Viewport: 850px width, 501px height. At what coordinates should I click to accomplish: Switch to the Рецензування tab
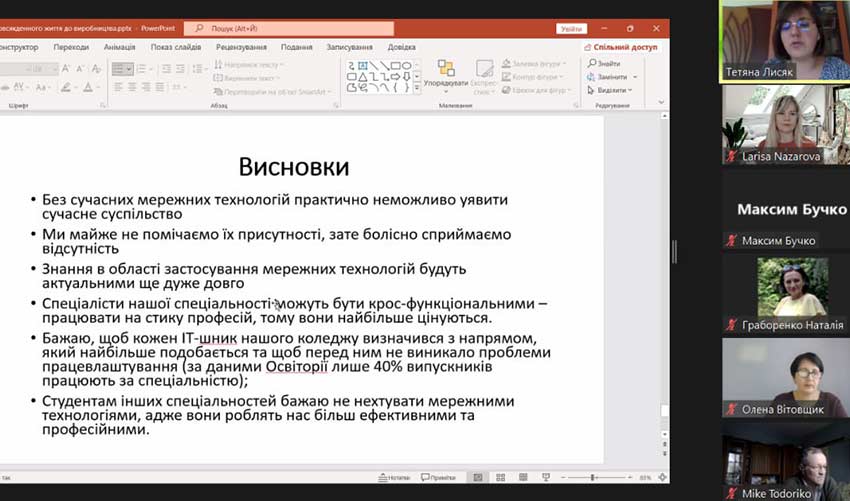coord(240,46)
